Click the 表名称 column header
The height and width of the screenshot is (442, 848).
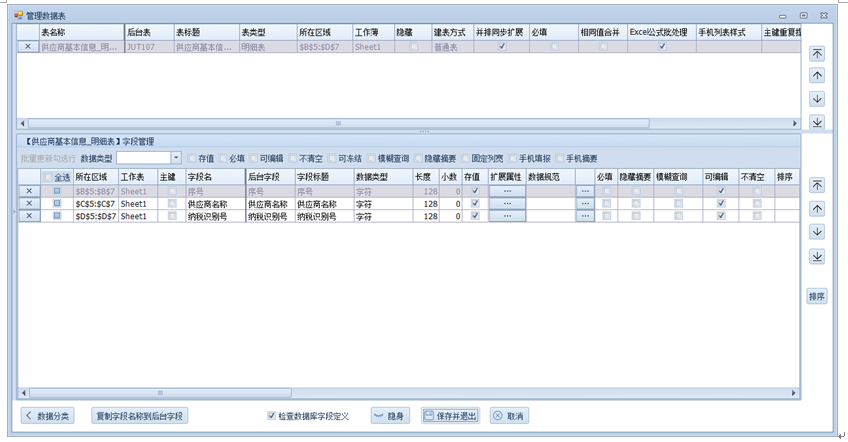(80, 33)
